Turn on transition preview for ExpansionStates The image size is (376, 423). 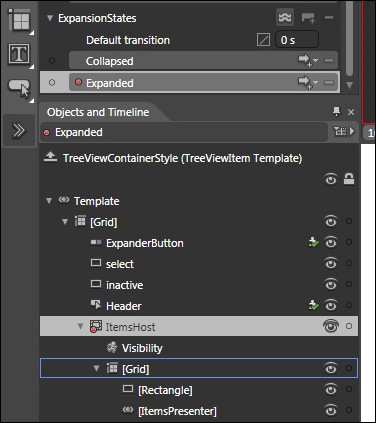285,17
